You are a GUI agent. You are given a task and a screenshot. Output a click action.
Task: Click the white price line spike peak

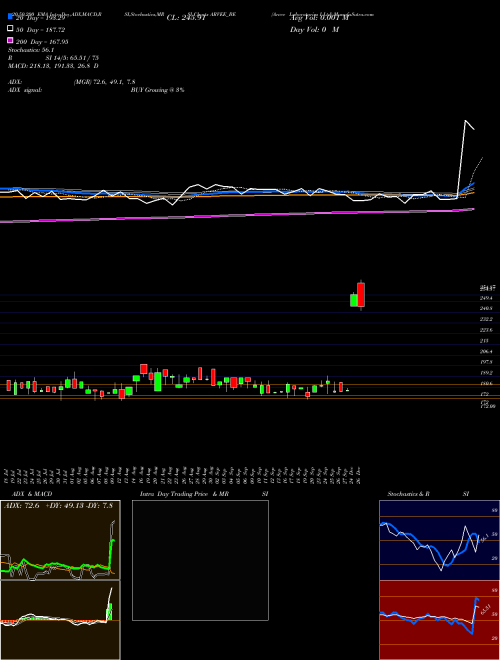point(465,121)
